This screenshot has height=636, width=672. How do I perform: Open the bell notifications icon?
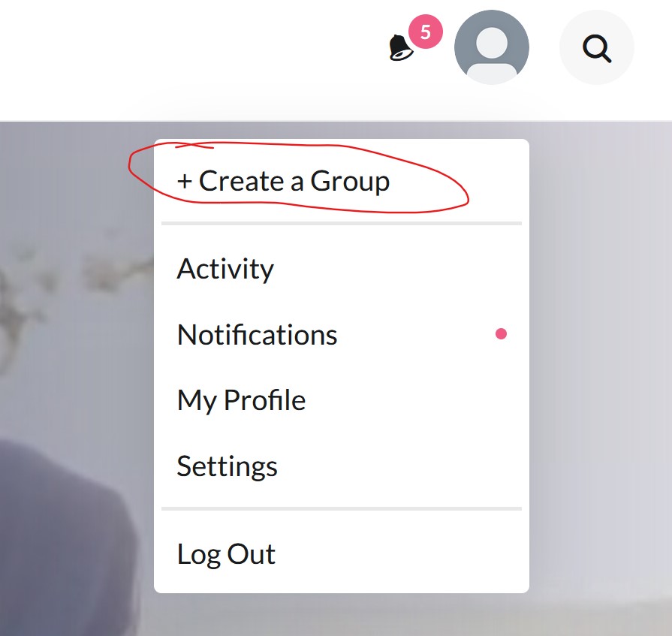click(401, 47)
